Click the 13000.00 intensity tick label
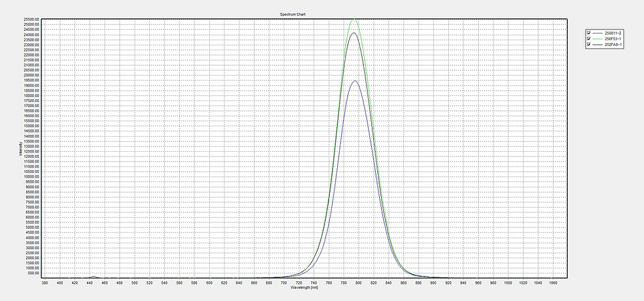Image resolution: width=644 pixels, height=301 pixels. pos(32,146)
